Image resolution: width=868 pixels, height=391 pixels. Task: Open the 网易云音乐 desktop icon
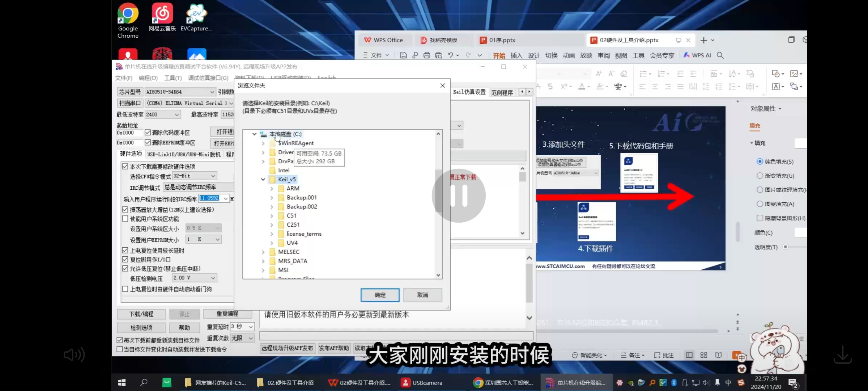162,17
